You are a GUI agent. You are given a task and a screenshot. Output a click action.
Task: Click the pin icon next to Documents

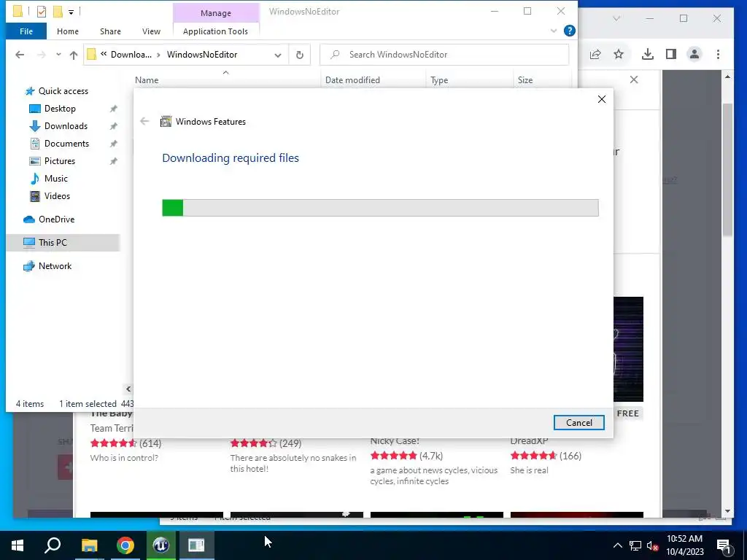pyautogui.click(x=113, y=144)
